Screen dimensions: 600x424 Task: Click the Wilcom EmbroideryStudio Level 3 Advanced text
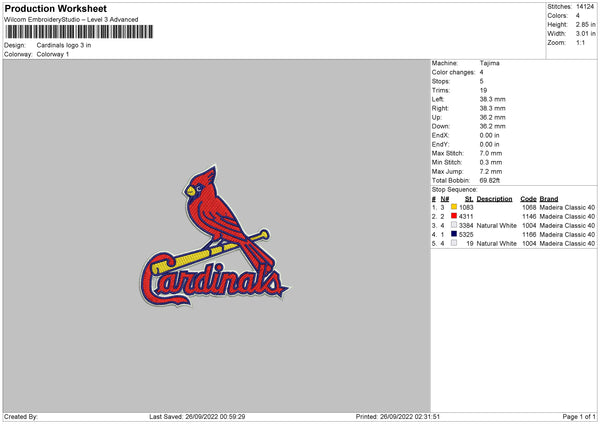click(x=71, y=20)
